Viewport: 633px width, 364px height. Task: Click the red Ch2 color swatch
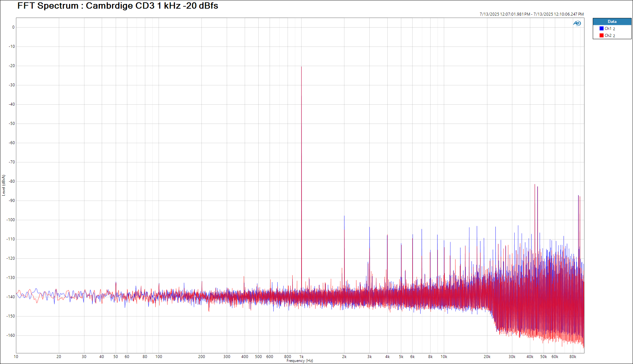pyautogui.click(x=601, y=36)
